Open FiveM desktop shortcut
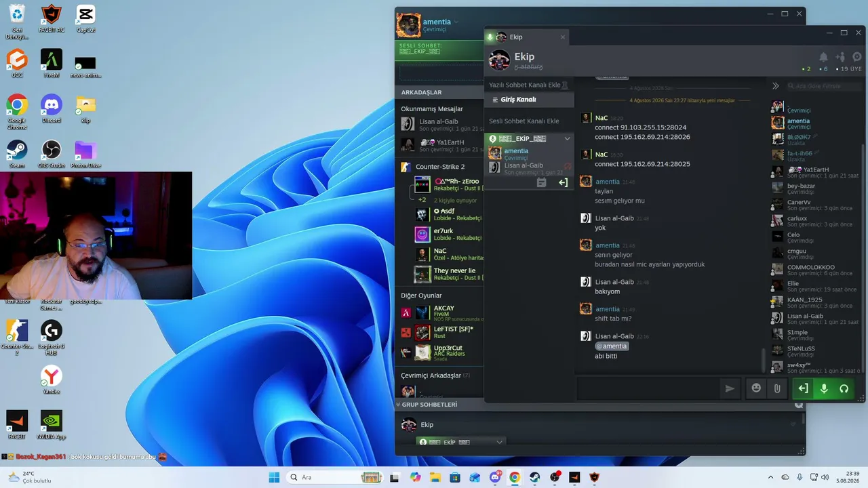The width and height of the screenshot is (868, 488). [x=52, y=64]
